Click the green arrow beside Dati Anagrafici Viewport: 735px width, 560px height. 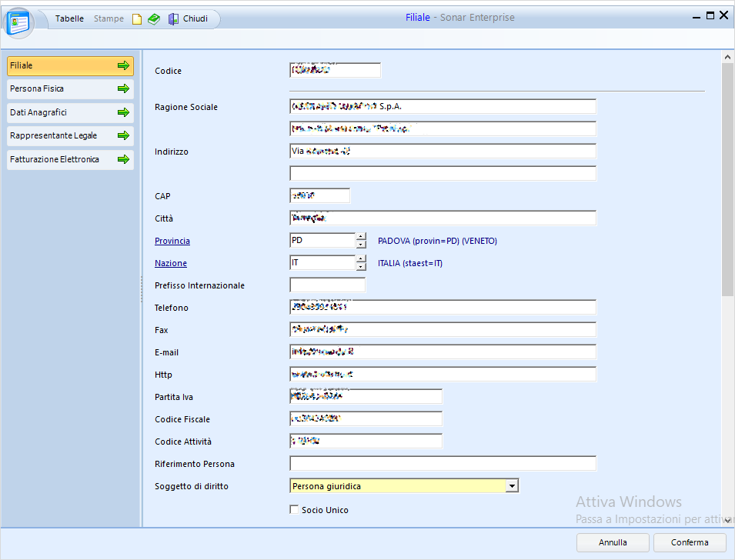click(x=123, y=112)
